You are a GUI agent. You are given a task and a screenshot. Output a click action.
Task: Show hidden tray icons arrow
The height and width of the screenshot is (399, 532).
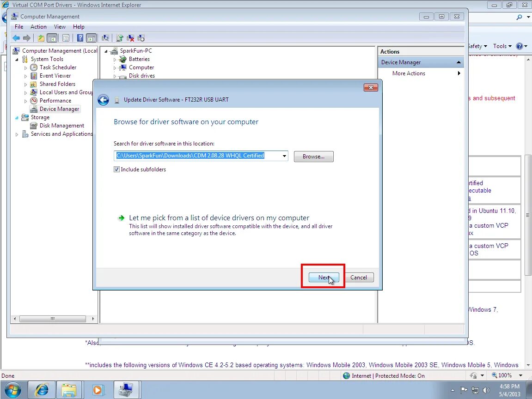point(453,391)
